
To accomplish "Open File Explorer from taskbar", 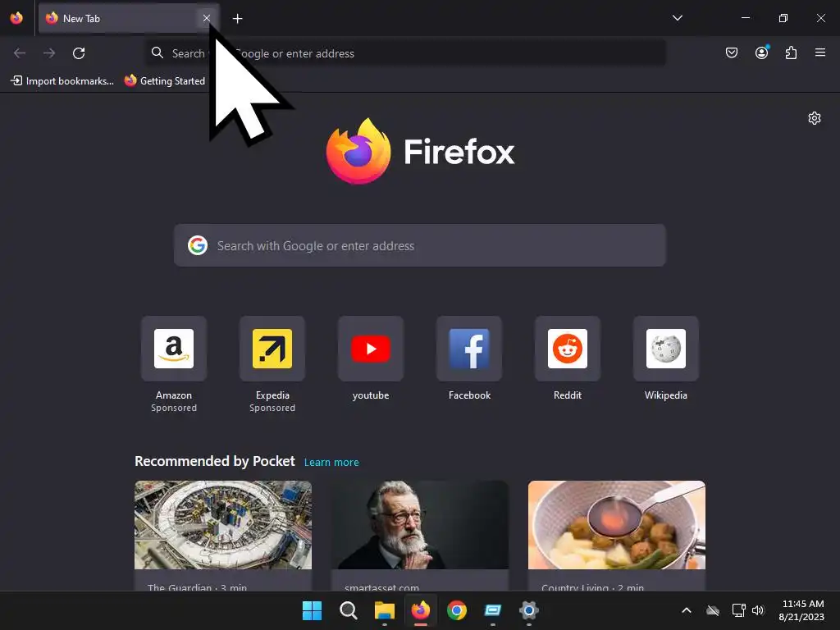I will tap(385, 610).
